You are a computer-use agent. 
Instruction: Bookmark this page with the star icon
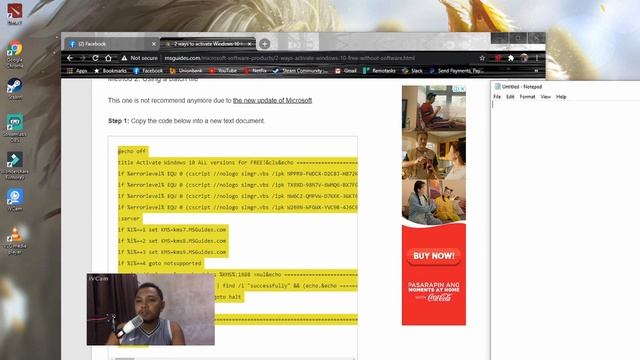[482, 58]
